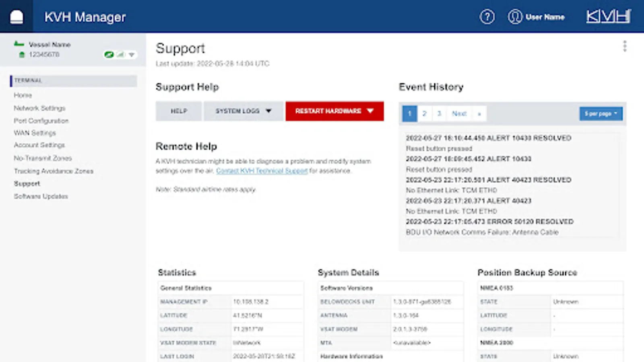Change the 5 per page setting
Screen dimensions: 644x362
pyautogui.click(x=601, y=113)
